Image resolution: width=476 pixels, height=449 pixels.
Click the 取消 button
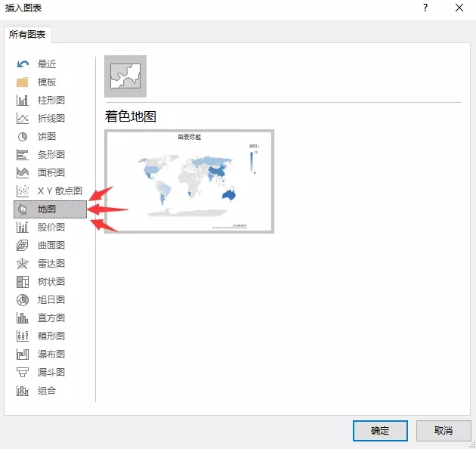pos(444,431)
